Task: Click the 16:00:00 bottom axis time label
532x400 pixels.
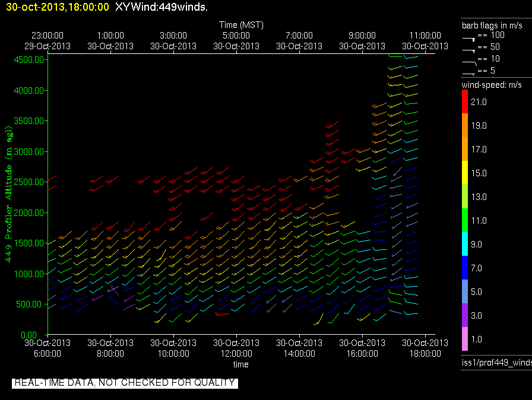Action: click(x=362, y=354)
